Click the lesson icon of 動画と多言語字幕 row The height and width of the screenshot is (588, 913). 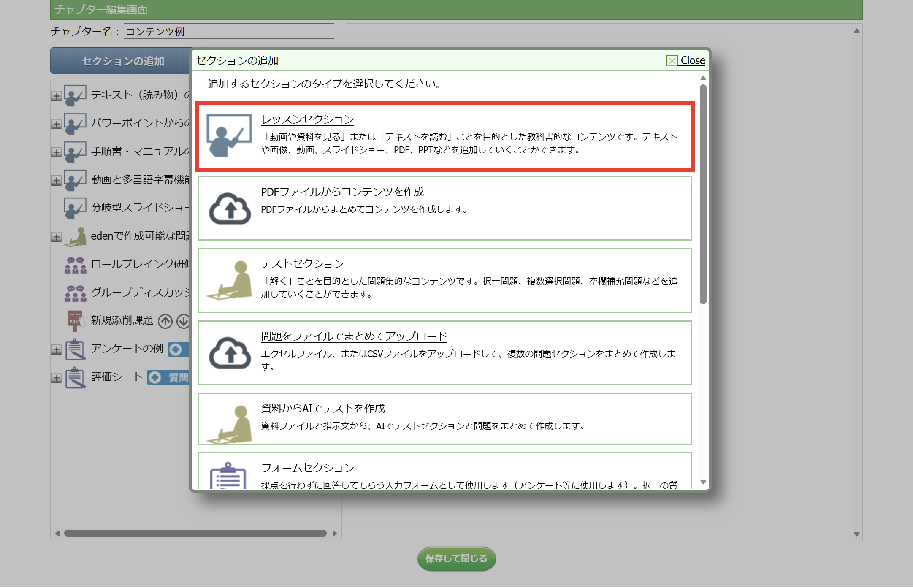75,180
